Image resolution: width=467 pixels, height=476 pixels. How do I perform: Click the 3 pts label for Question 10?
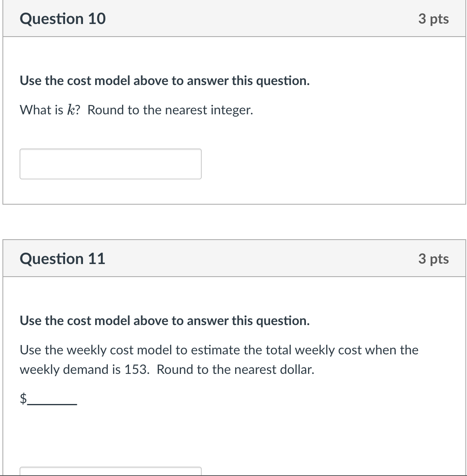pyautogui.click(x=433, y=19)
